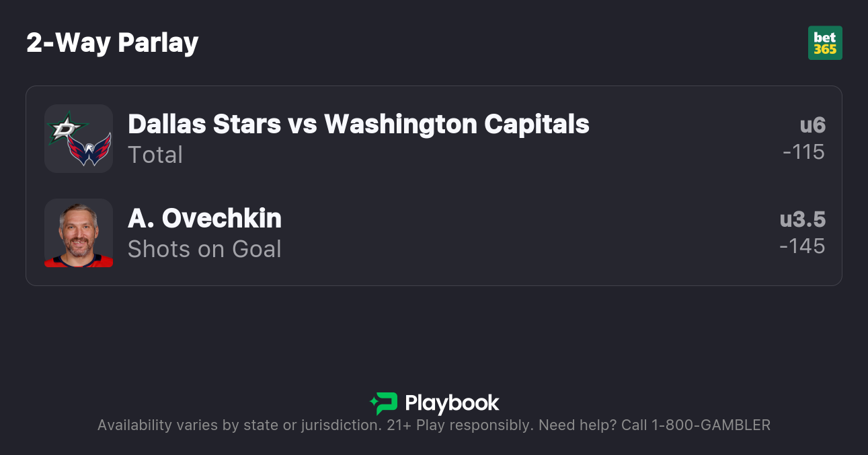Click the Shots on Goal label
The image size is (868, 455).
(x=204, y=249)
